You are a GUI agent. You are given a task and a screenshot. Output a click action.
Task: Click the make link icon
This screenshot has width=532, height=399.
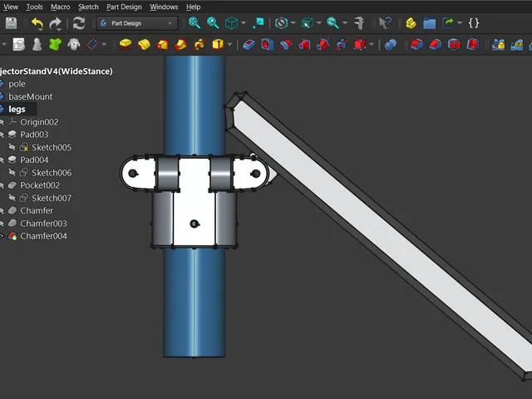pyautogui.click(x=448, y=23)
